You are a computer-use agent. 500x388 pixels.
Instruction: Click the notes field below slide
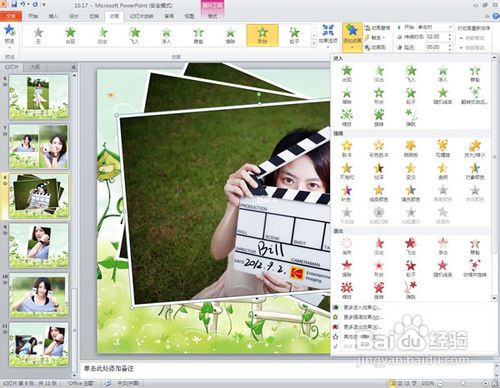tap(287, 369)
